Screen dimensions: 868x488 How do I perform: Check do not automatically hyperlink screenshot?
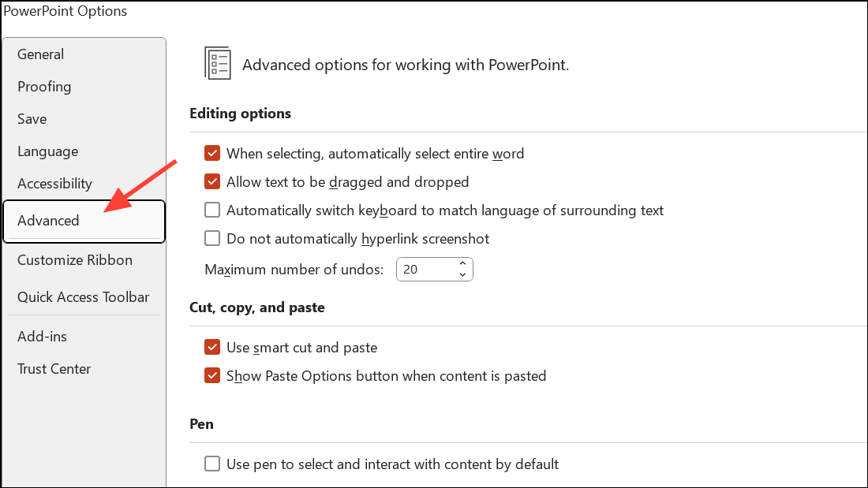pyautogui.click(x=212, y=238)
